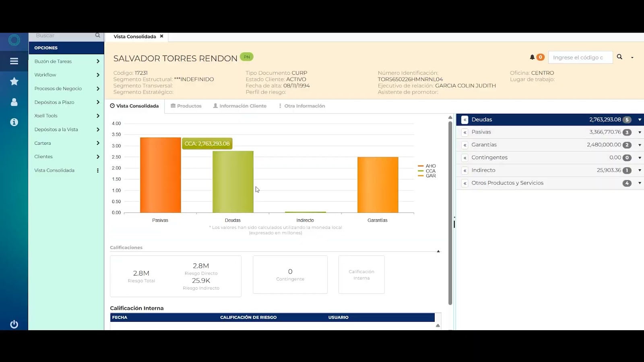The width and height of the screenshot is (644, 362).
Task: Switch to Productos tab
Action: click(186, 106)
